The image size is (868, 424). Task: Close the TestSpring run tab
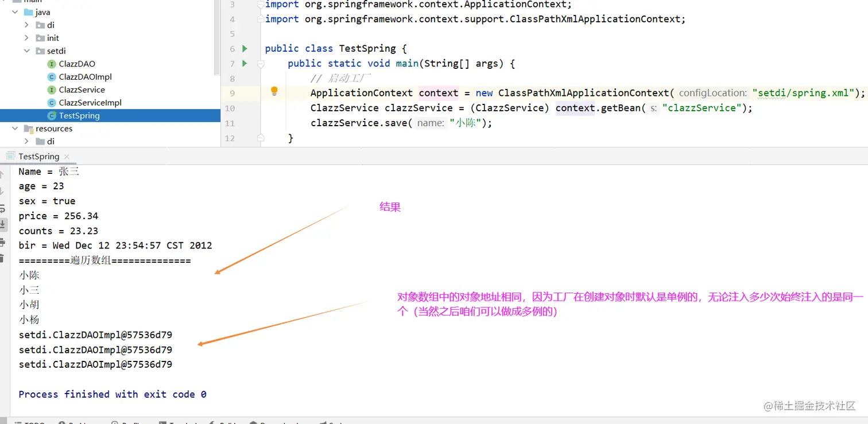pyautogui.click(x=67, y=157)
